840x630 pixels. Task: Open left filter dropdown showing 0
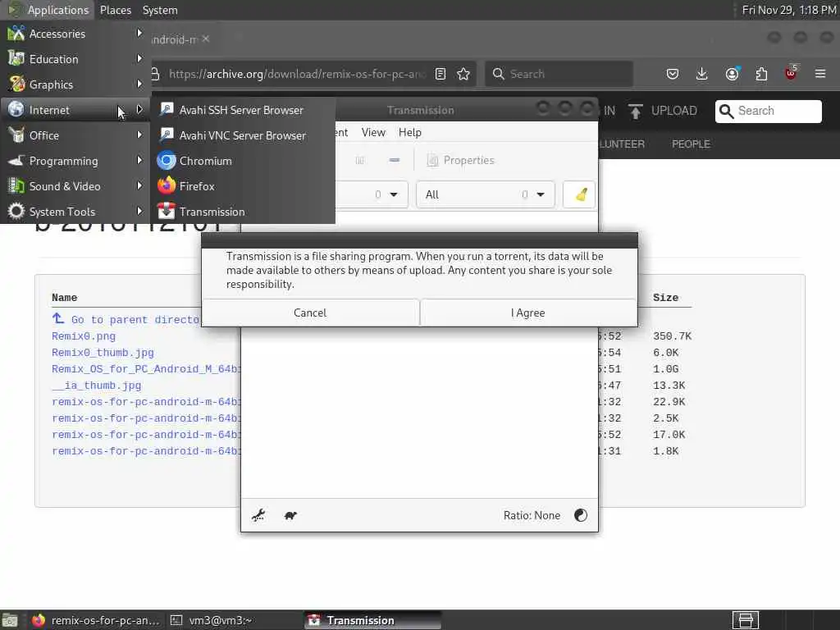[x=372, y=194]
